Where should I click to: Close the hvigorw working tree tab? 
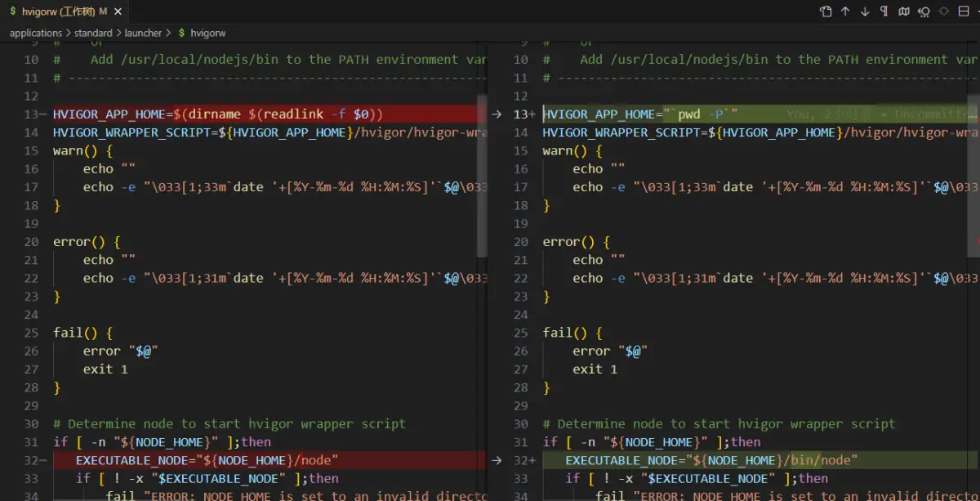[116, 11]
